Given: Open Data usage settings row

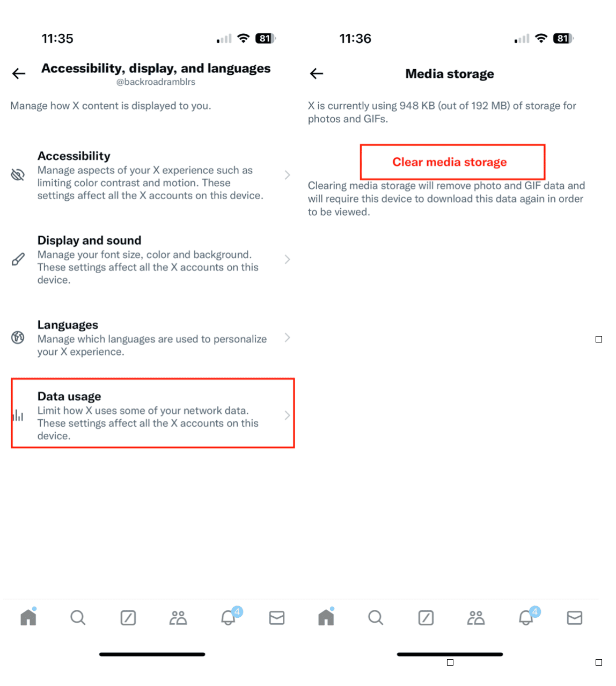Looking at the screenshot, I should [152, 413].
